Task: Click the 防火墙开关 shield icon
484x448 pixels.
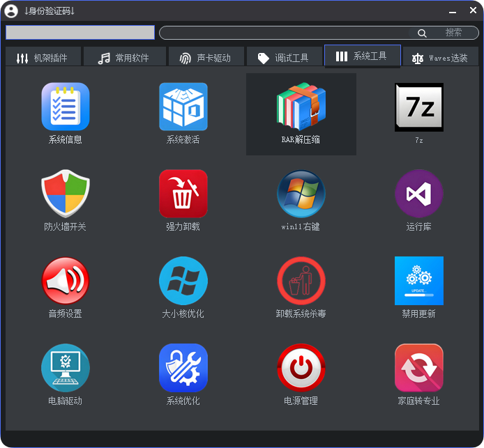Action: (x=66, y=194)
